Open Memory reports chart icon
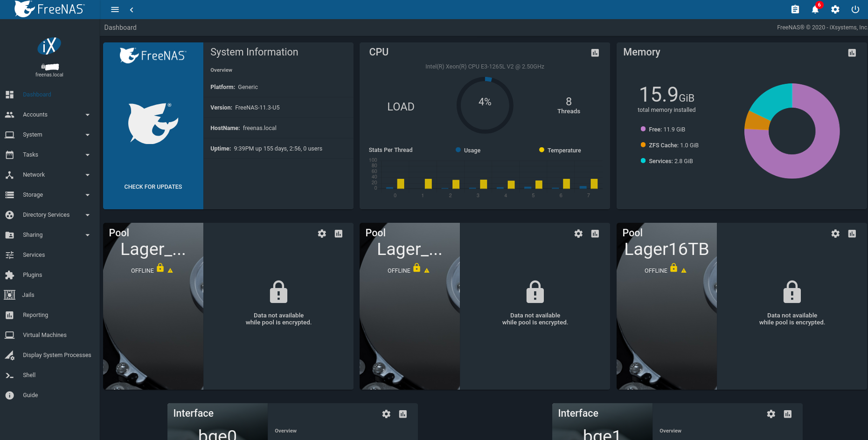The image size is (868, 440). [852, 53]
